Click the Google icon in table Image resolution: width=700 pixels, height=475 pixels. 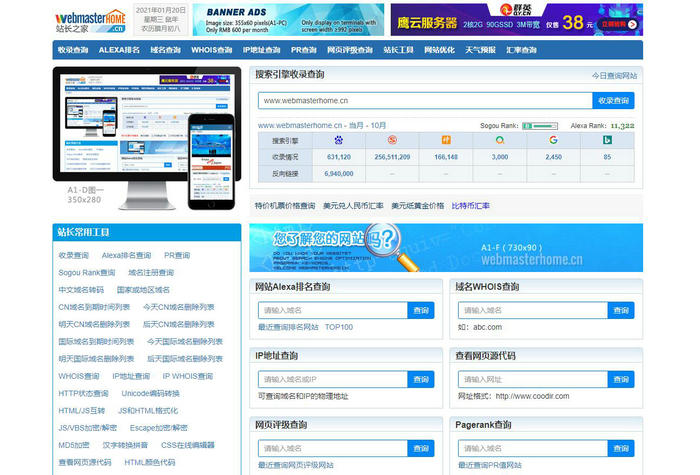pyautogui.click(x=553, y=140)
